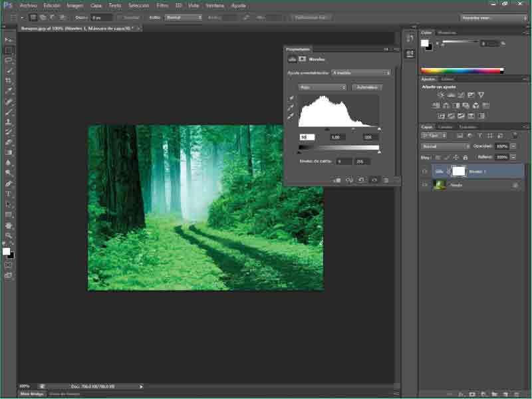Open the Levels preset dropdown
The width and height of the screenshot is (532, 399).
(361, 72)
